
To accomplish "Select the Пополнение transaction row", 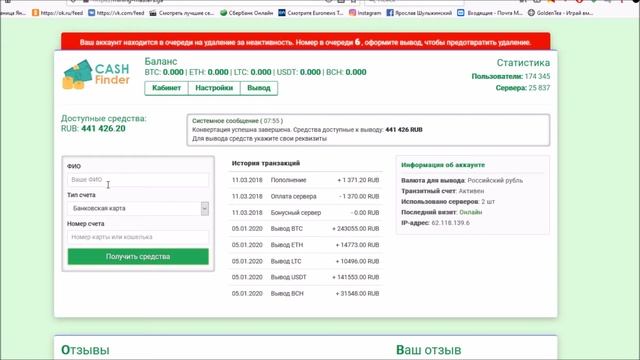I will click(305, 180).
